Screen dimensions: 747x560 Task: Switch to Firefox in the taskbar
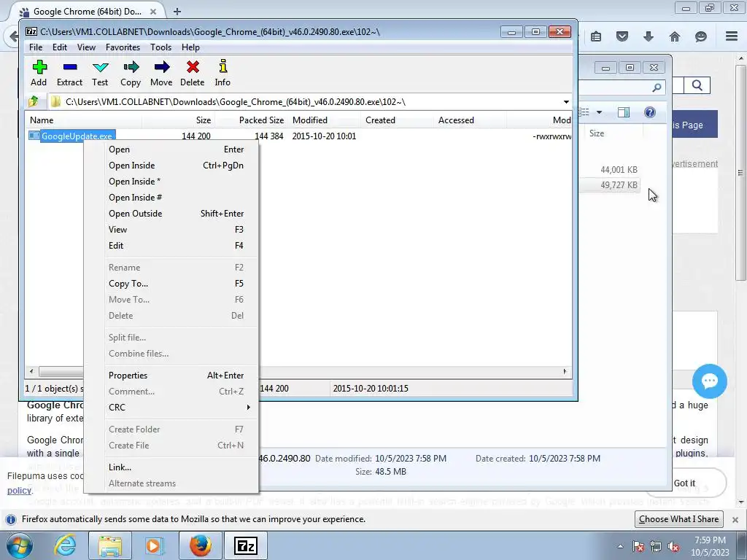coord(200,545)
